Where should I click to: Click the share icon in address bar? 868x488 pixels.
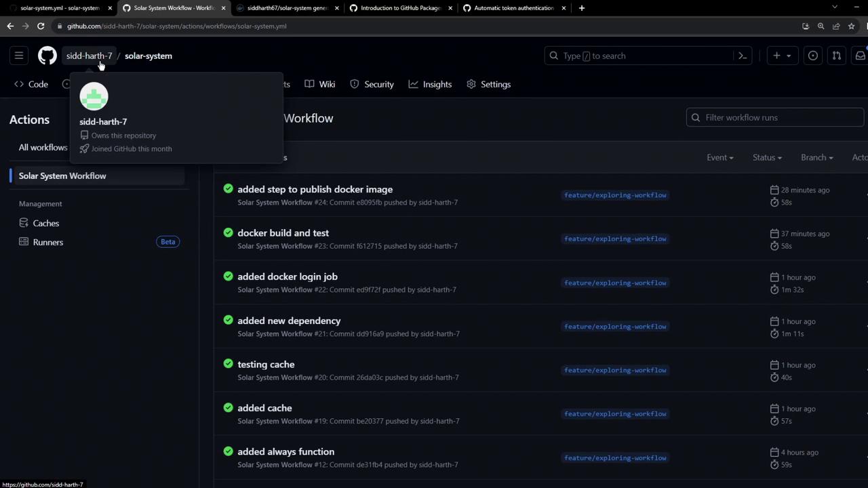tap(836, 26)
